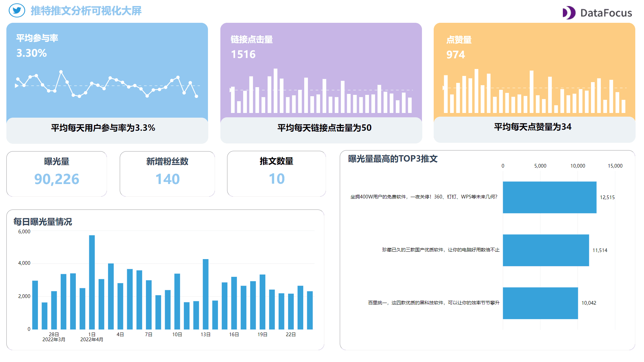
Task: Select caption 平均每天用户参与率为3.3%
Action: [103, 128]
